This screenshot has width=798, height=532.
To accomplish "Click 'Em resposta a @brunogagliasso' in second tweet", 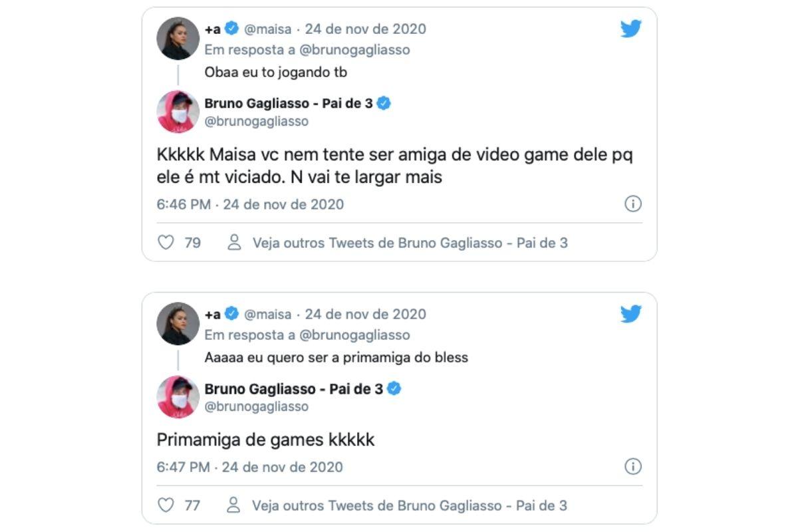I will [307, 335].
